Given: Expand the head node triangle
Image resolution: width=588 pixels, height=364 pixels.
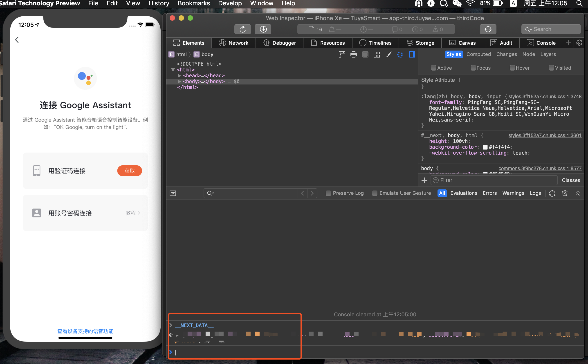Looking at the screenshot, I should pos(179,75).
